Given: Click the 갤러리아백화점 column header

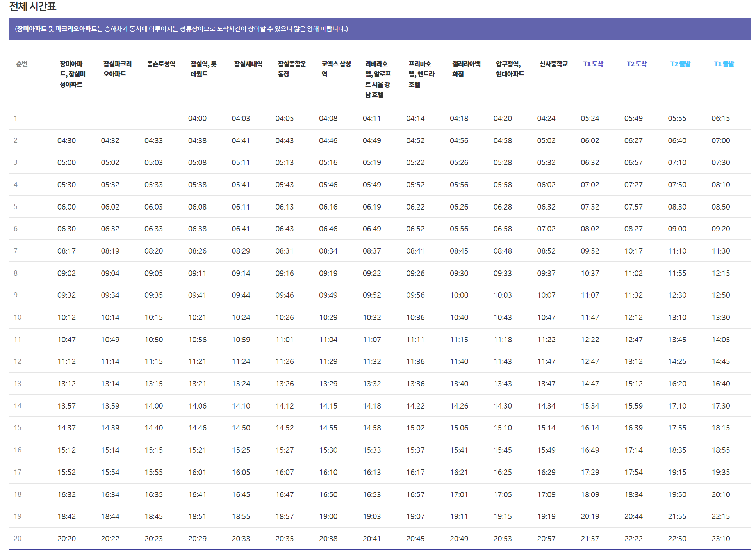Looking at the screenshot, I should point(466,69).
